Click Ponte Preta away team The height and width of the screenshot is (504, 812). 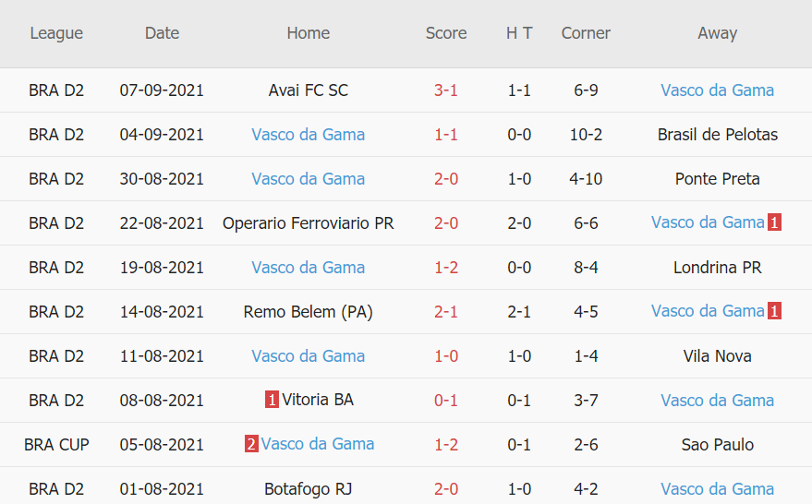717,179
